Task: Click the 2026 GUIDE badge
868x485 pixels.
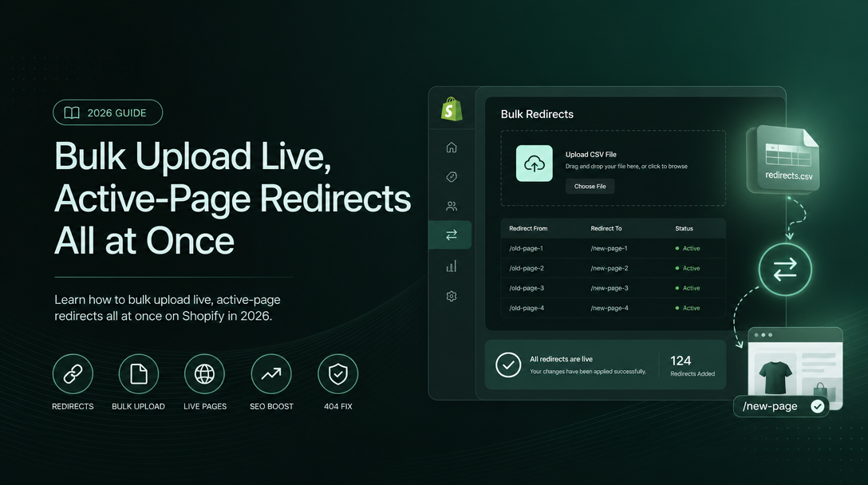Action: coord(108,112)
